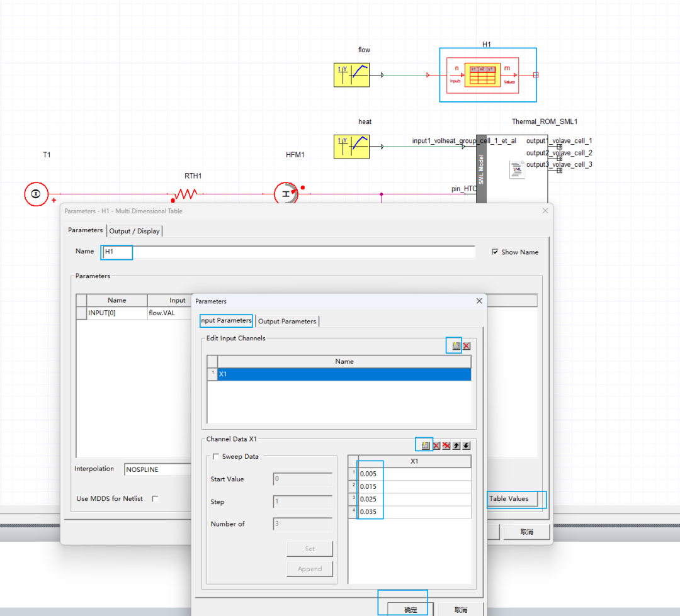
Task: Add new input channel icon
Action: coord(456,346)
